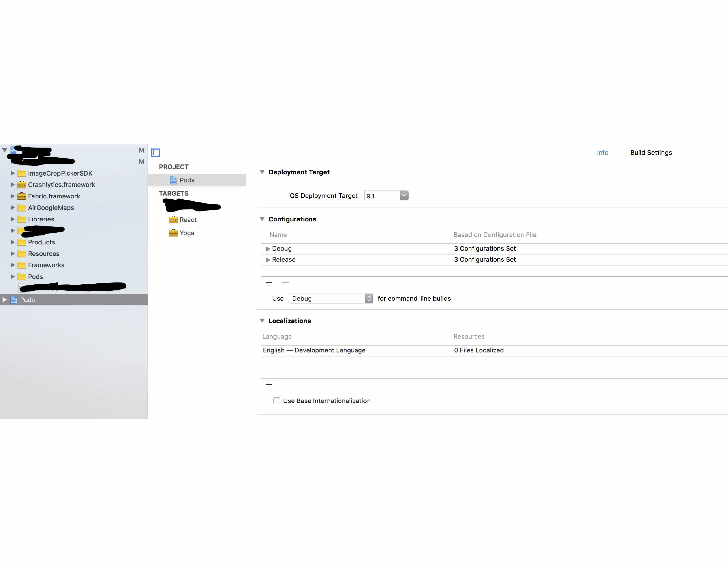Open the iOS Deployment Target dropdown
The height and width of the screenshot is (563, 728).
pyautogui.click(x=404, y=195)
